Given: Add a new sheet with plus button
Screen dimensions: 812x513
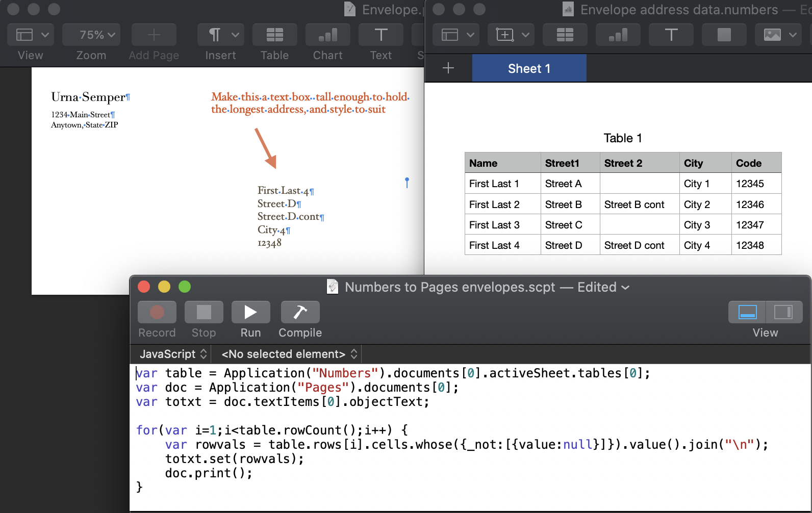Looking at the screenshot, I should [x=448, y=68].
